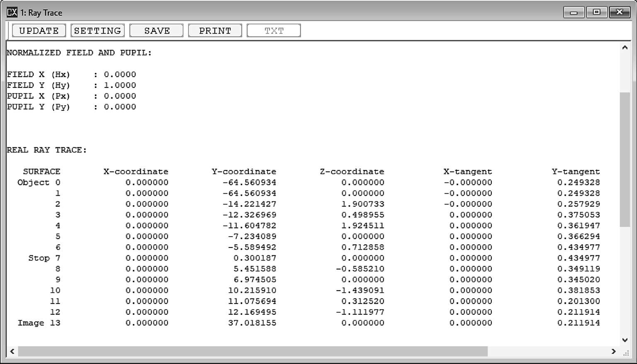The width and height of the screenshot is (637, 364).
Task: Open the window system menu icon
Action: tap(12, 12)
